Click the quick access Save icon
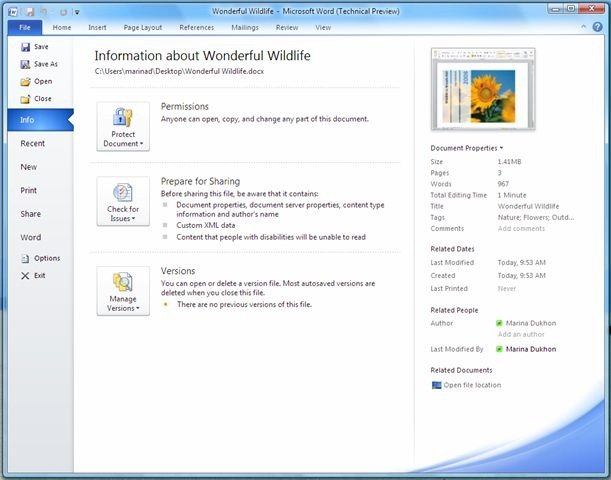The width and height of the screenshot is (611, 480). pyautogui.click(x=30, y=12)
